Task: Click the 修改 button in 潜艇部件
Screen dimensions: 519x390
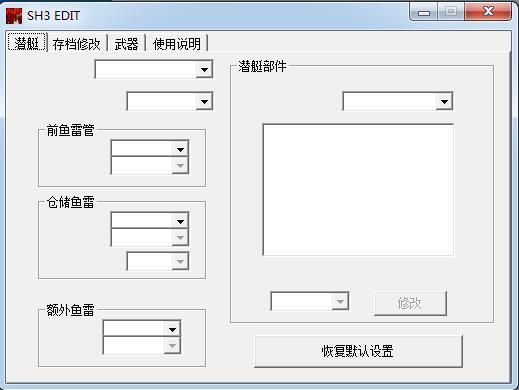Action: pyautogui.click(x=410, y=303)
